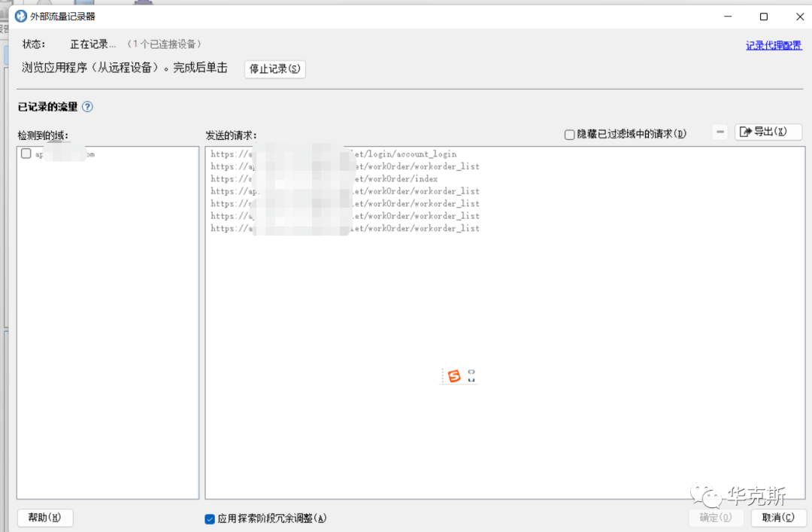Viewport: 812px width, 532px height.
Task: Tick the detected domain checkbox
Action: click(26, 154)
